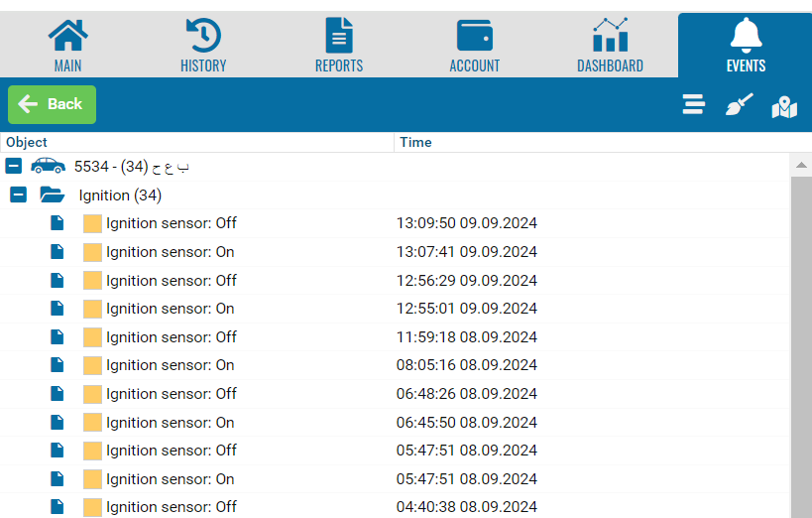
Task: Switch to the History tab
Action: pyautogui.click(x=203, y=46)
